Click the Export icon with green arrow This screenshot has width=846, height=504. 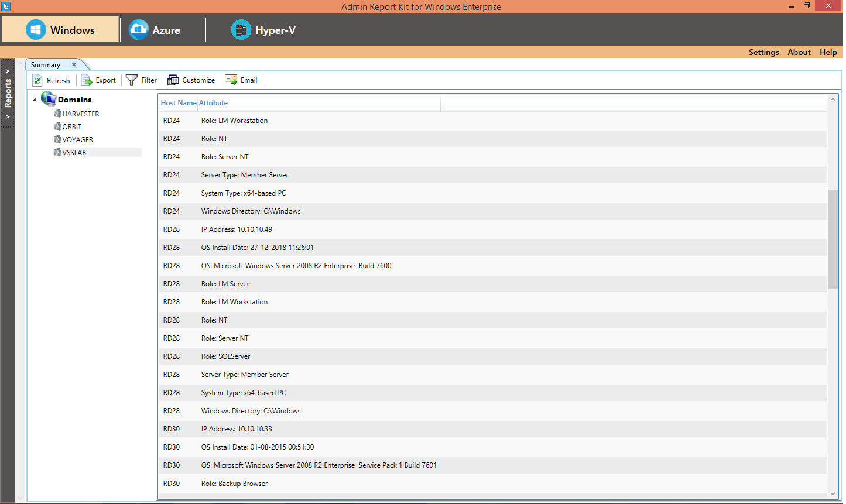pyautogui.click(x=87, y=80)
